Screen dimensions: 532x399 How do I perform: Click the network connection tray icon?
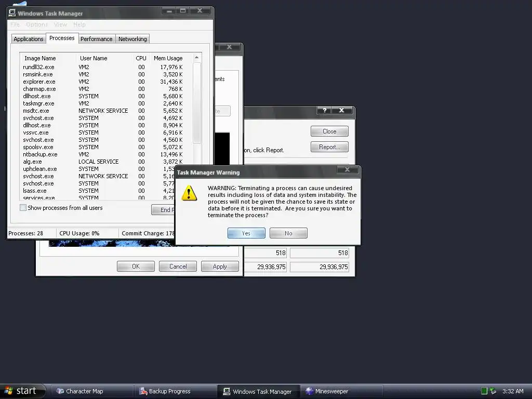click(494, 391)
